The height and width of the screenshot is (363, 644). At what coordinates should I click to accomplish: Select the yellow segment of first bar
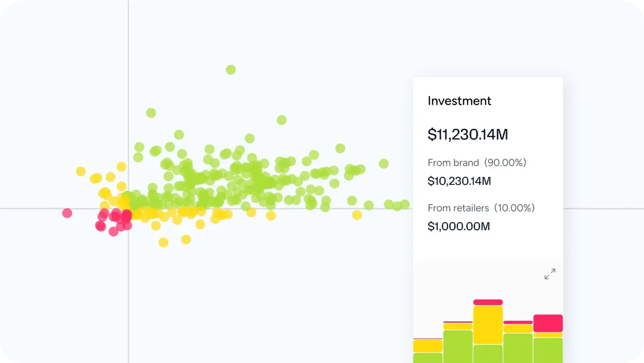point(427,346)
